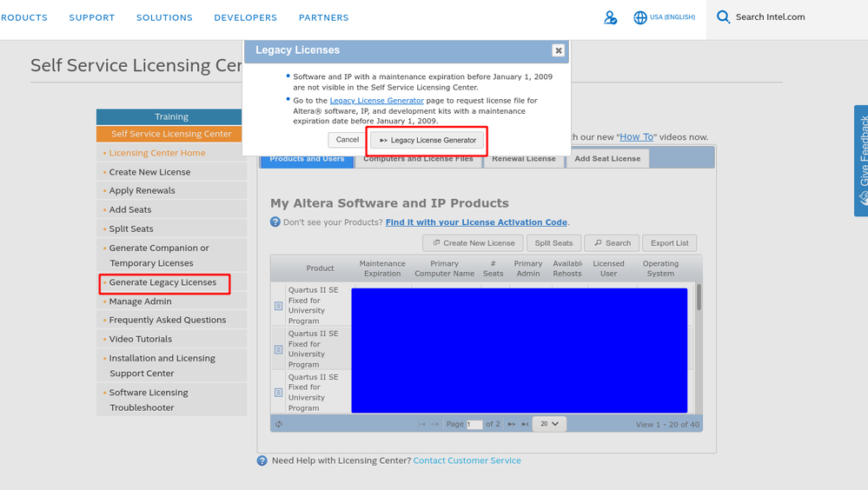
Task: Open Manage Admin in sidebar
Action: point(140,301)
